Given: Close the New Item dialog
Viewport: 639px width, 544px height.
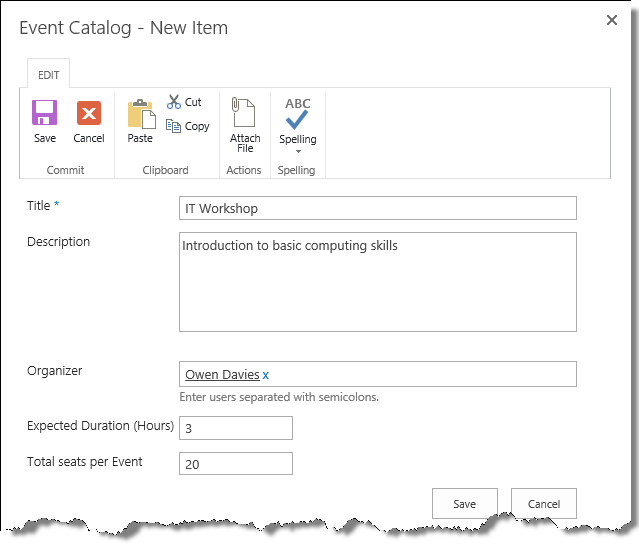Looking at the screenshot, I should [x=612, y=20].
